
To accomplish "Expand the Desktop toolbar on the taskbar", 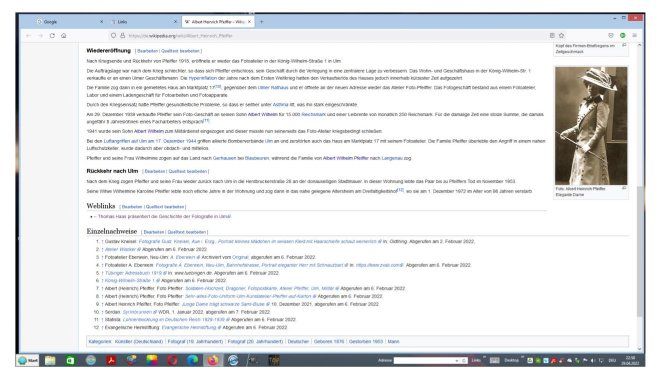I will coord(523,358).
